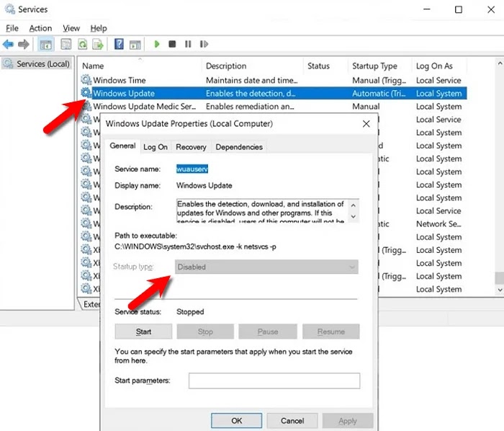The height and width of the screenshot is (431, 504).
Task: Switch to the Recovery tab
Action: [x=191, y=147]
